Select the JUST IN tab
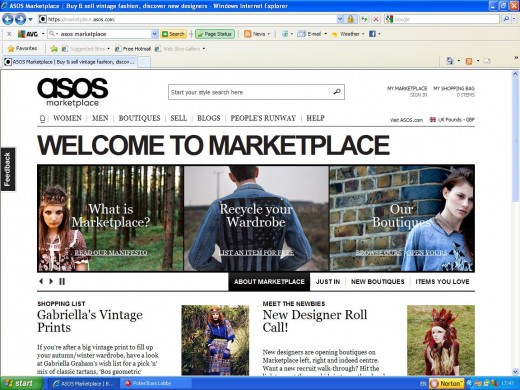Screen dimensions: 520x390 (328, 282)
